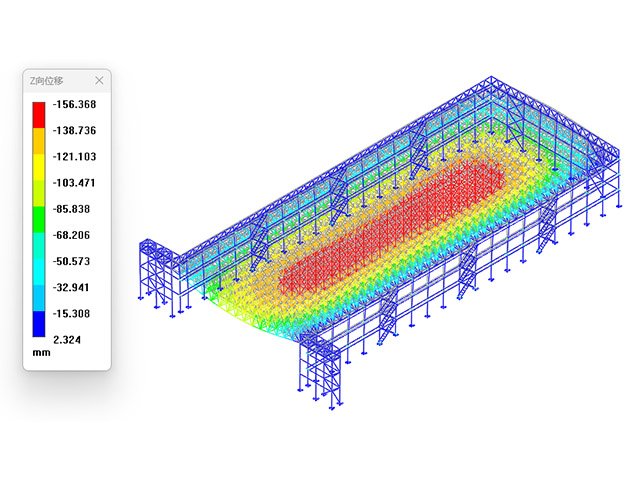Close the Z向位移 legend panel
This screenshot has width=630, height=480.
(98, 80)
